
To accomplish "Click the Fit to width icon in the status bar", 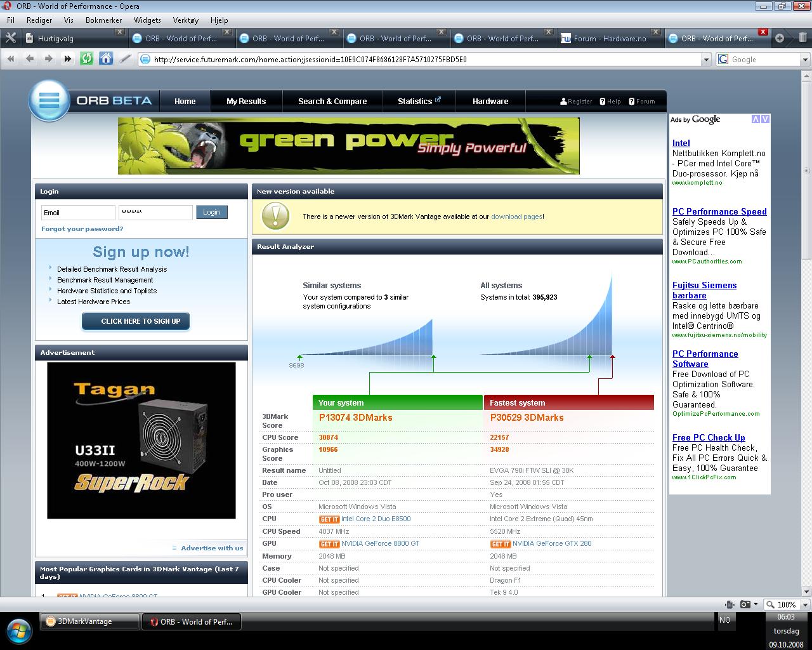I will [730, 604].
